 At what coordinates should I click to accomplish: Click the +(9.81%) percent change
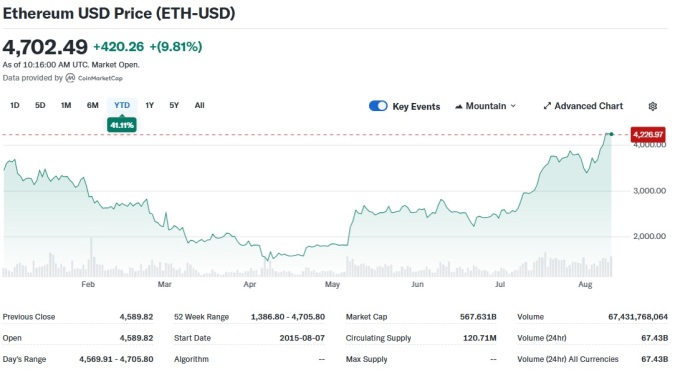click(176, 47)
